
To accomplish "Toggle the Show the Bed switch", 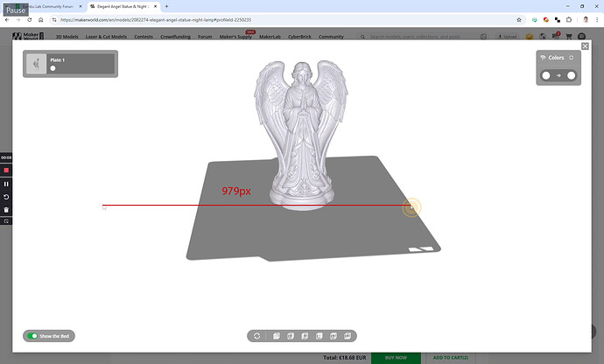I will (x=32, y=336).
